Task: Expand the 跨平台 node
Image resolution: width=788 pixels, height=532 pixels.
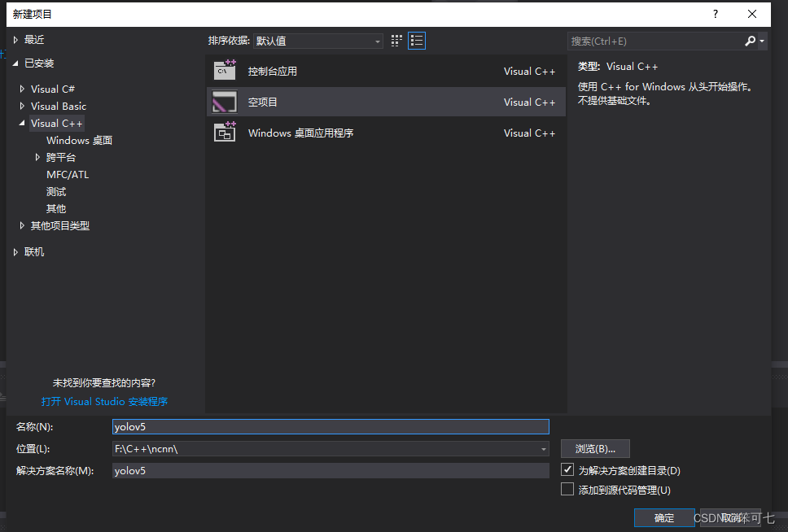Action: tap(37, 157)
